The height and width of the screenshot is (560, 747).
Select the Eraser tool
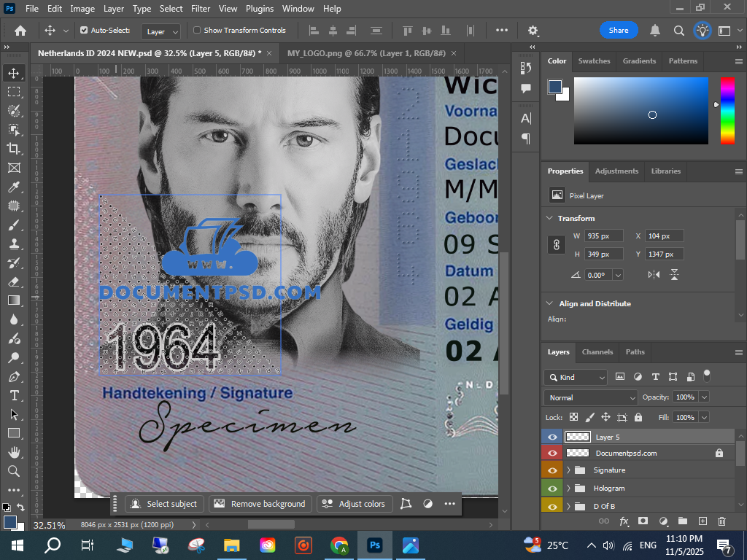[14, 281]
